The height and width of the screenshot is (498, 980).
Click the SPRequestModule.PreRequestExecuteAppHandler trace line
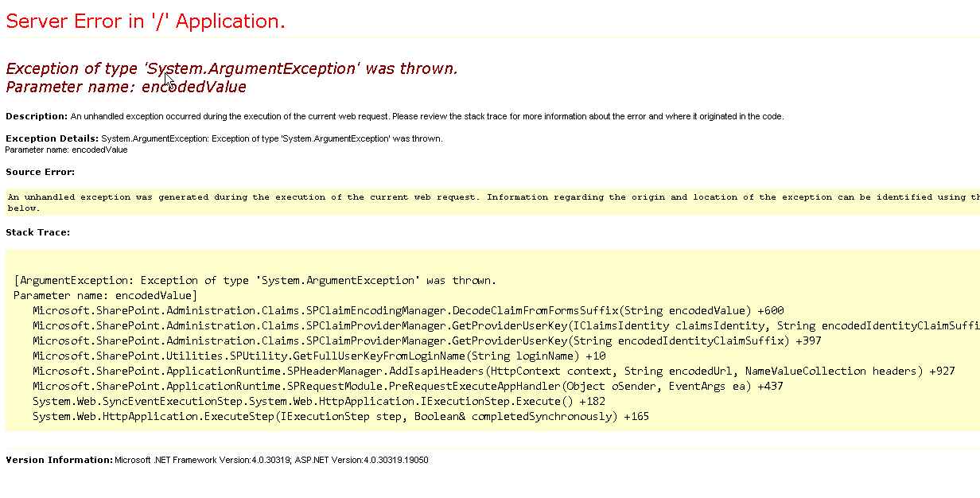click(x=407, y=386)
